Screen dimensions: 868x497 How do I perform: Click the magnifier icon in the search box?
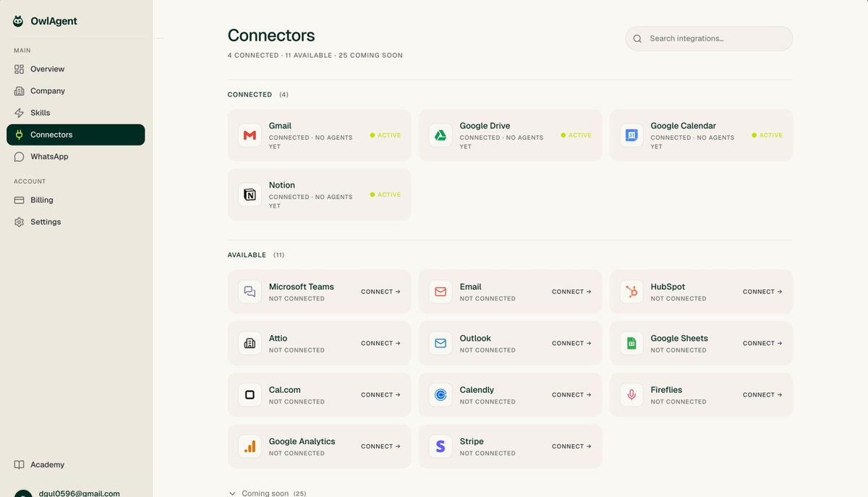coord(637,39)
